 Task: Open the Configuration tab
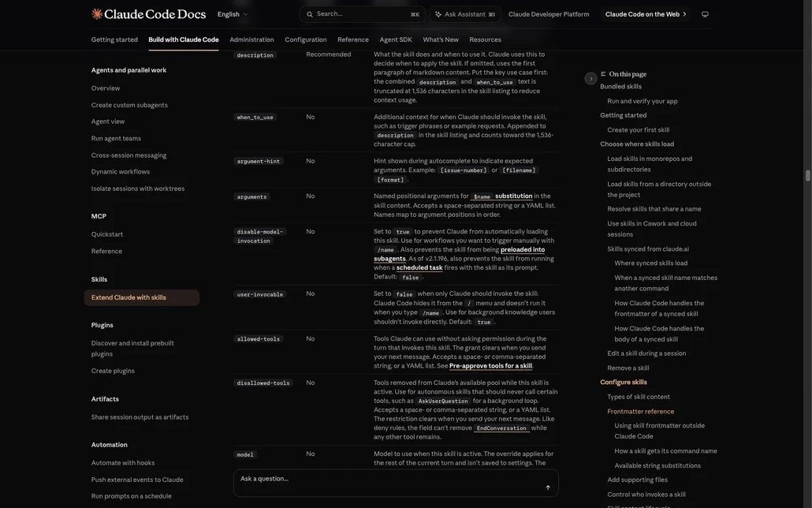point(306,39)
